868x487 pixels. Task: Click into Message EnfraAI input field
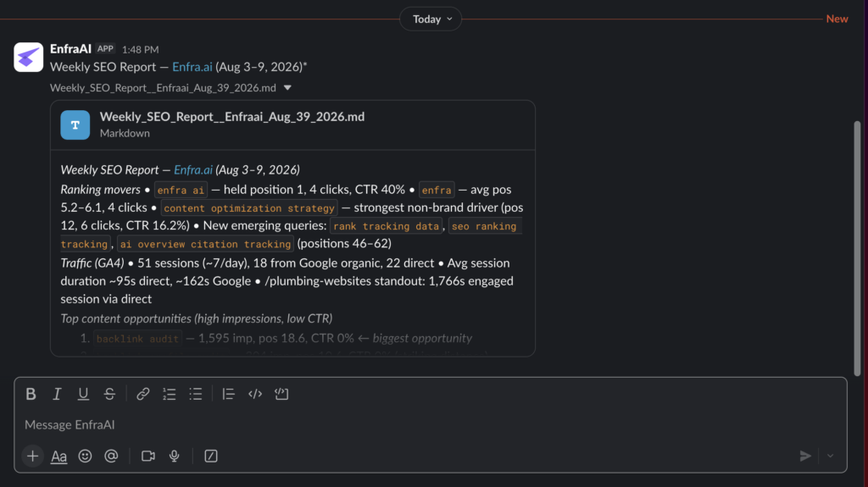click(430, 424)
